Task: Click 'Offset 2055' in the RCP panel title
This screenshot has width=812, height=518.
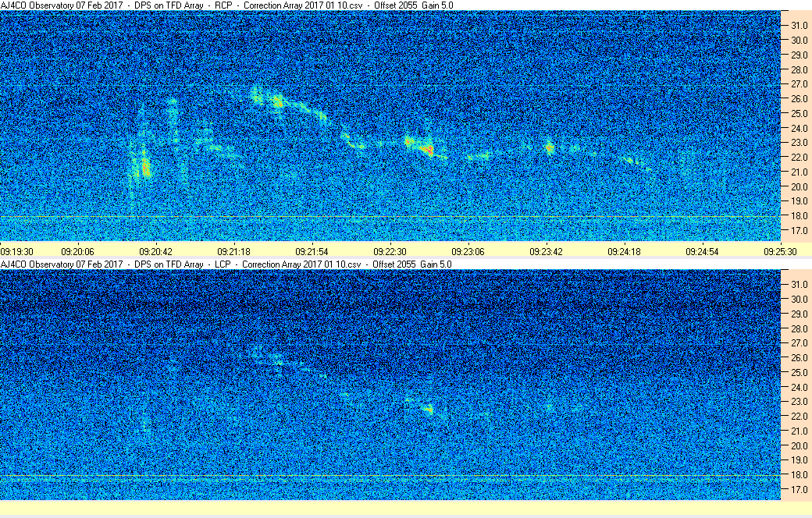Action: pos(396,5)
